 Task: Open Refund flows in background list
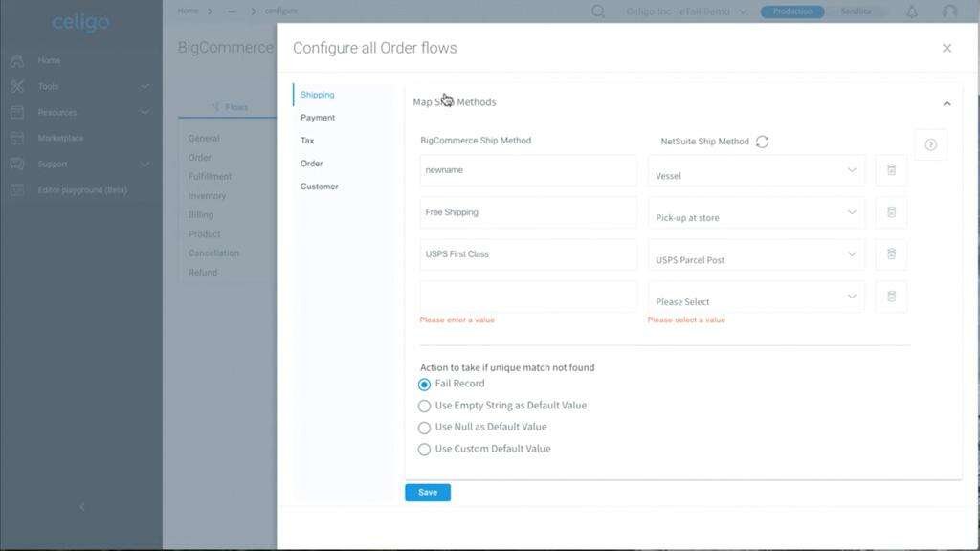[203, 273]
